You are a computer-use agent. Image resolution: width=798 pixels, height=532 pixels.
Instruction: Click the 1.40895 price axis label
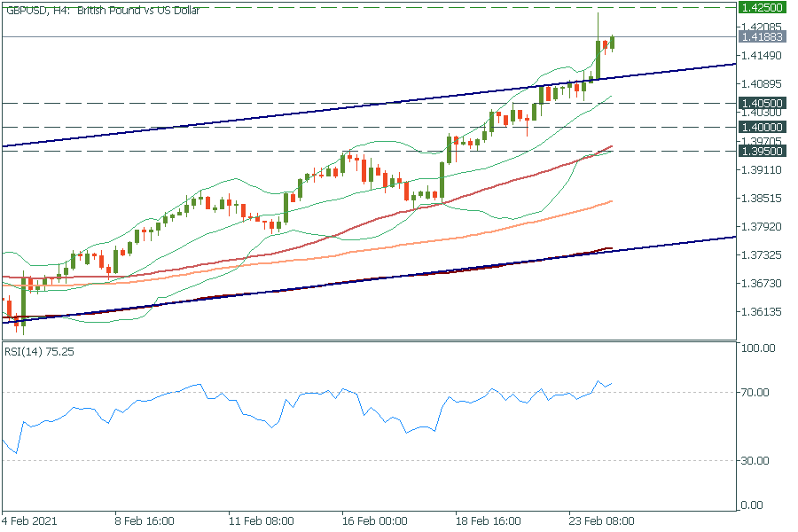coord(762,83)
